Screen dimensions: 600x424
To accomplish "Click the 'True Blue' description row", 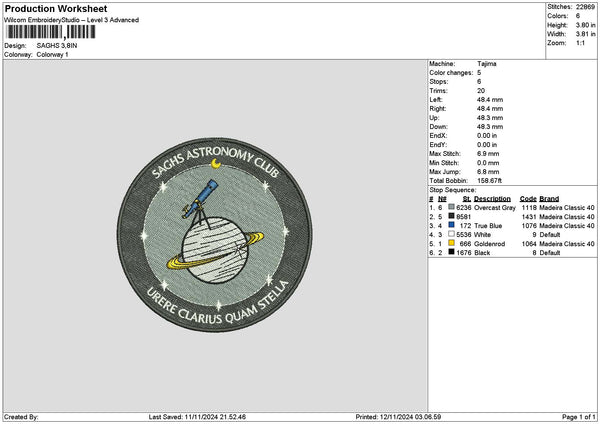I will point(488,225).
